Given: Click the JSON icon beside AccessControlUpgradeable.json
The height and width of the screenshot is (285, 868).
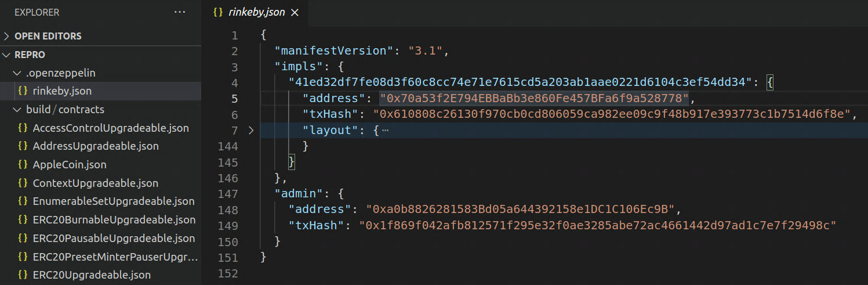Looking at the screenshot, I should click(23, 128).
